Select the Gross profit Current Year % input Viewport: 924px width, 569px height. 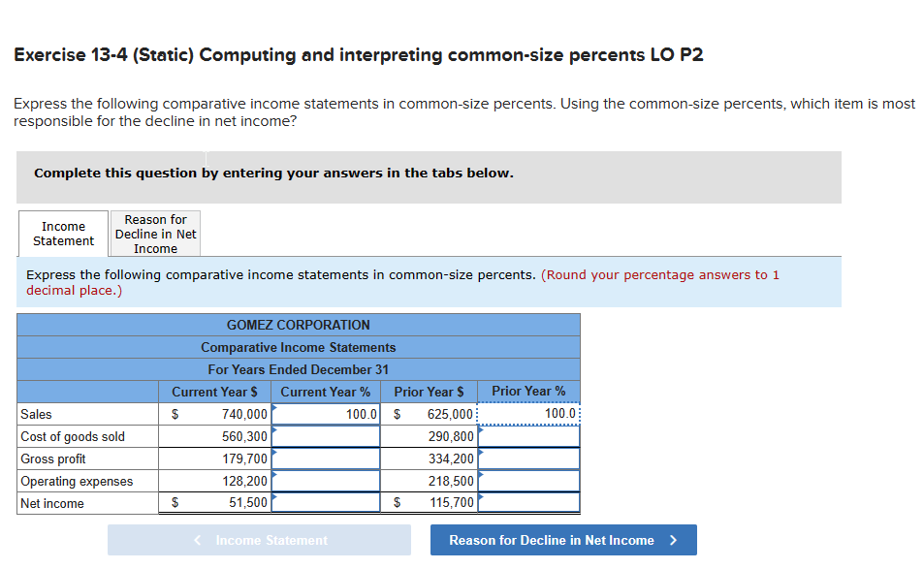pyautogui.click(x=325, y=458)
